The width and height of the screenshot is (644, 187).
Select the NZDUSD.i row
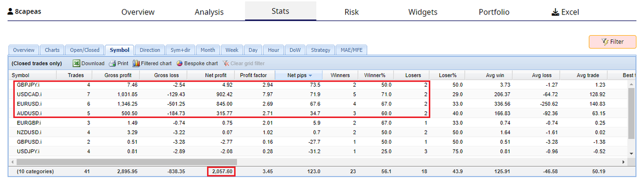pos(318,132)
